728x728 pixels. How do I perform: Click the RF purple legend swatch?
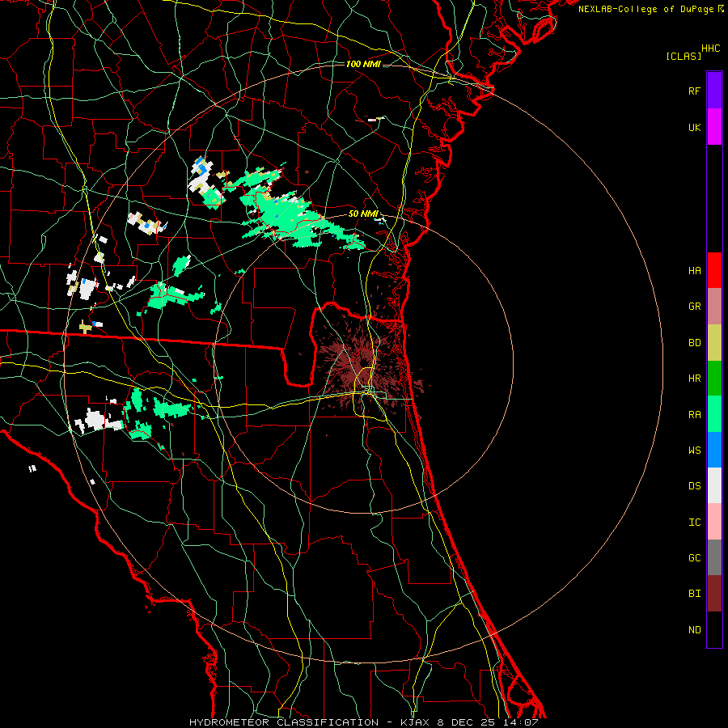point(714,91)
